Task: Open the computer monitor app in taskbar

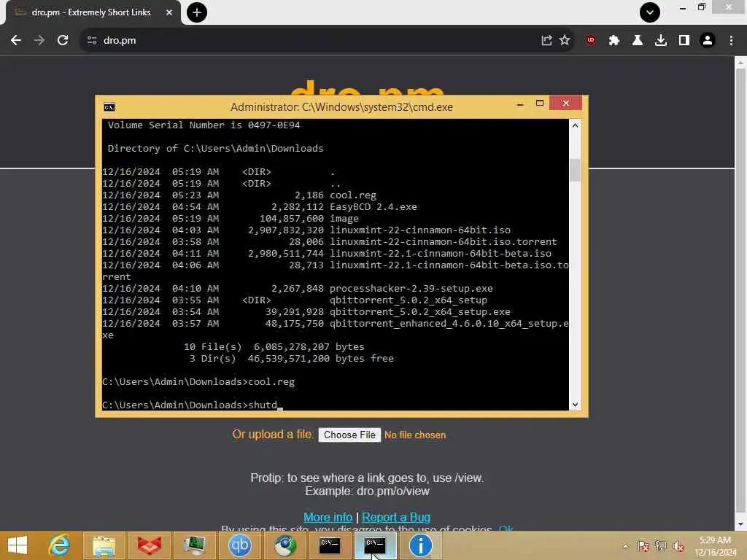Action: pyautogui.click(x=194, y=545)
